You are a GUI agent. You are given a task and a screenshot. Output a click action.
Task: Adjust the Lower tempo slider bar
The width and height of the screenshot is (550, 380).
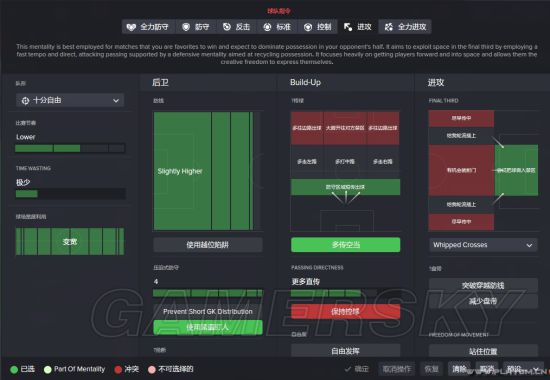coord(70,148)
